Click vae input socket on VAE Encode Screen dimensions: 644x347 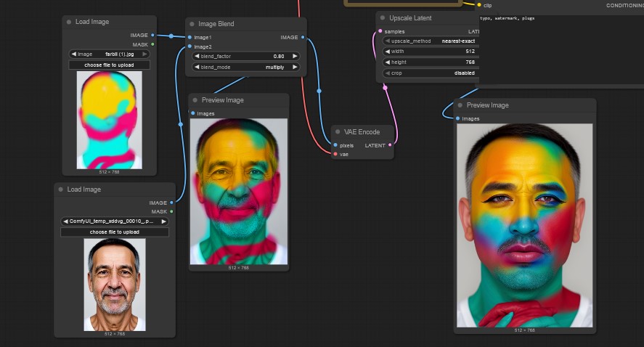(335, 155)
